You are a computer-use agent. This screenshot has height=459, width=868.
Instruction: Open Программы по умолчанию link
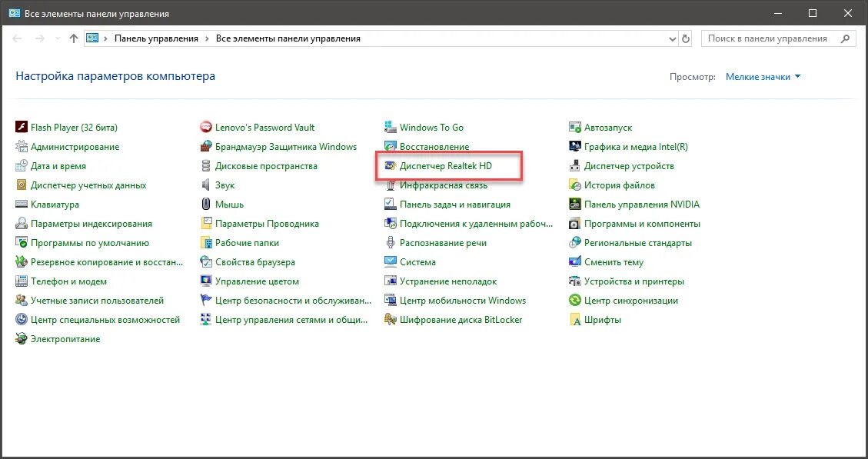pos(90,242)
